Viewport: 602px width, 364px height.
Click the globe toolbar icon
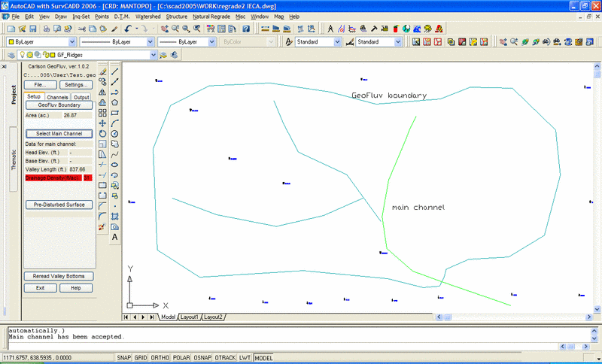pos(406,29)
